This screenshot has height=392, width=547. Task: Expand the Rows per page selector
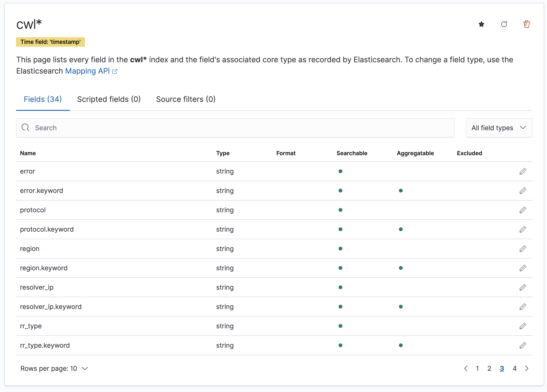pos(54,368)
